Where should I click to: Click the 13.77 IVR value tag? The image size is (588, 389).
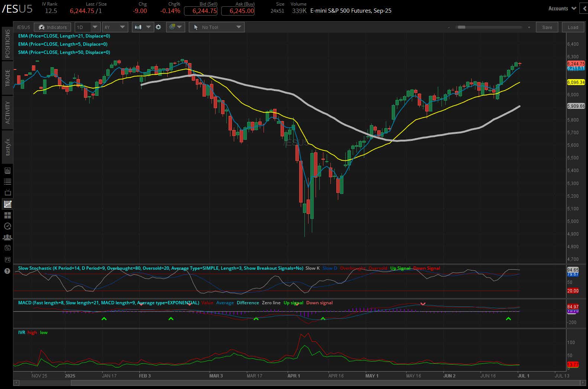(573, 364)
